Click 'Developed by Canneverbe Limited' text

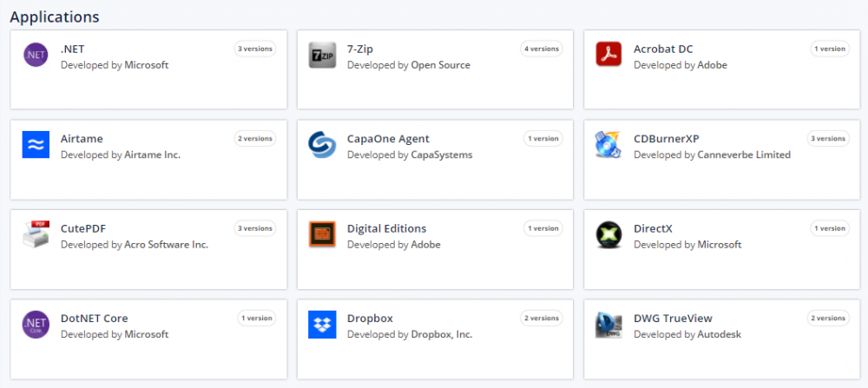click(712, 155)
